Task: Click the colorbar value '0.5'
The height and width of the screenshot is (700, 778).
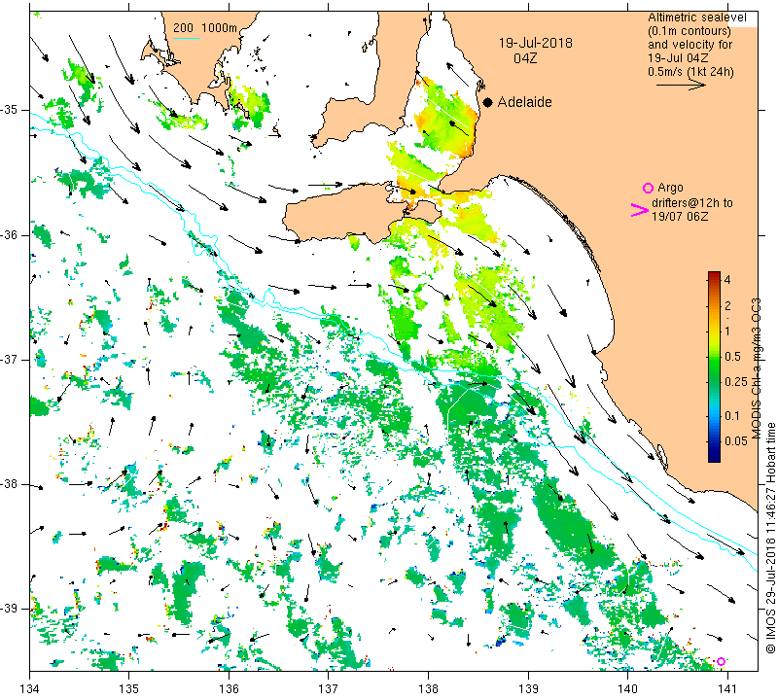Action: tap(733, 356)
